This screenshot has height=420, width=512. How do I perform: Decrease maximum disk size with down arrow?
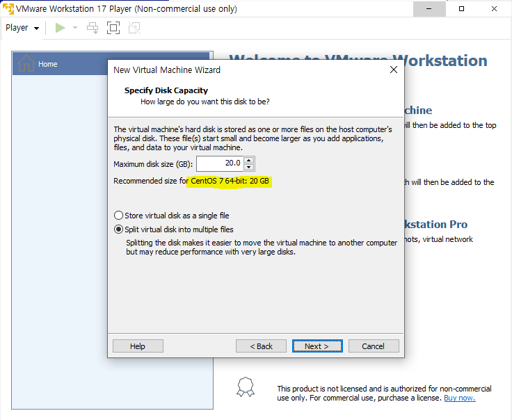pos(249,167)
